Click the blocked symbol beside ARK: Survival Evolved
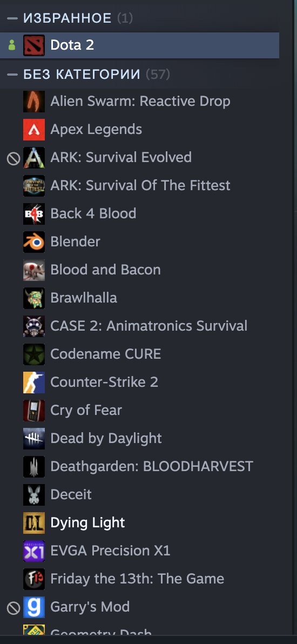The image size is (297, 644). click(x=13, y=158)
